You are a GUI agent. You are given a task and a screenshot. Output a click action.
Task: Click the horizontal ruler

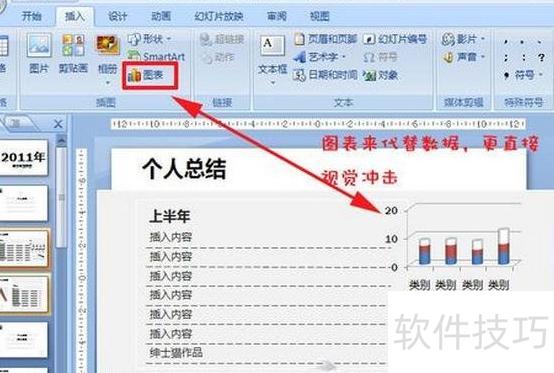(x=318, y=124)
